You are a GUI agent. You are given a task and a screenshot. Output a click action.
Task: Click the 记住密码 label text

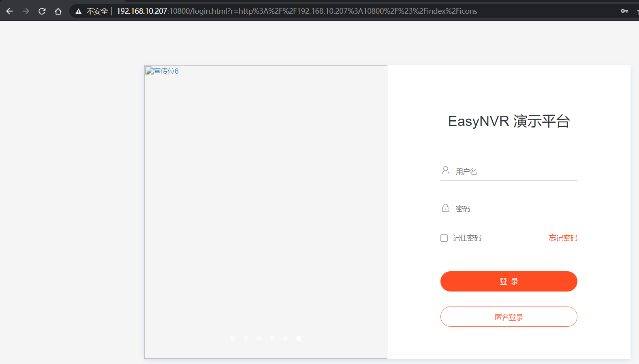(x=467, y=238)
